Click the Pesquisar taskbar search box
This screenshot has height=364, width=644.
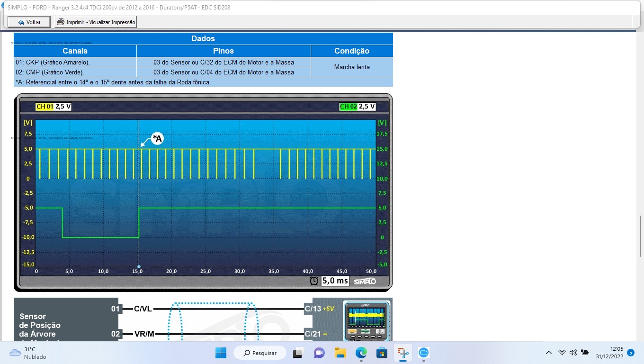point(260,353)
